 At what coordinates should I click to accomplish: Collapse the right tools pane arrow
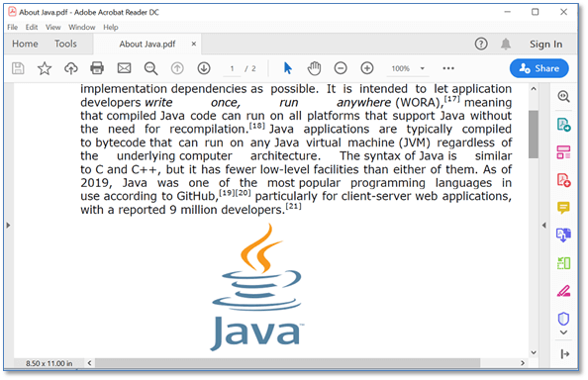(x=544, y=226)
